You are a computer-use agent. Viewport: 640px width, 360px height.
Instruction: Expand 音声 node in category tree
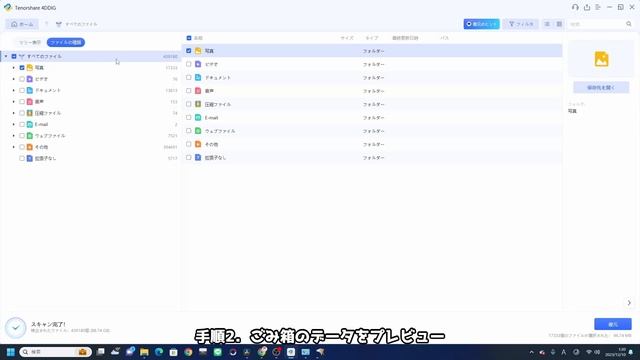13,102
